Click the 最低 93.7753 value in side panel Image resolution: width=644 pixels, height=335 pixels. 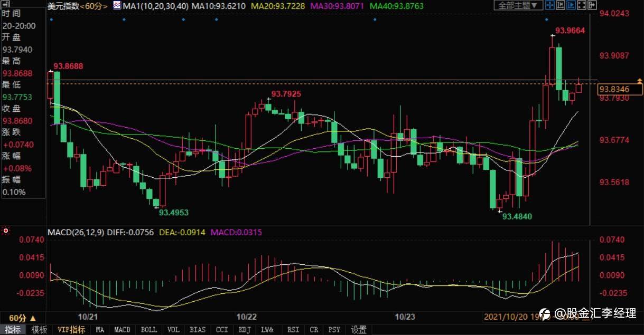point(17,97)
